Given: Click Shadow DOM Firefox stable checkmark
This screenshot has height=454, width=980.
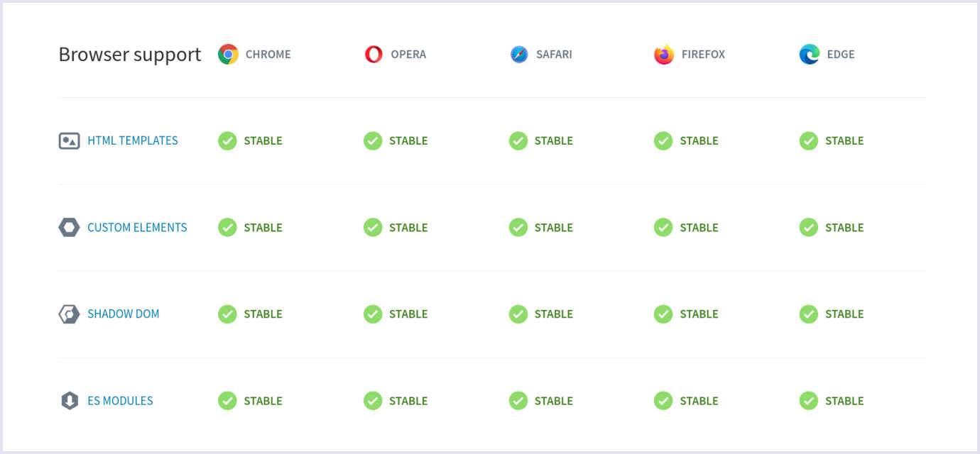Looking at the screenshot, I should (x=663, y=314).
